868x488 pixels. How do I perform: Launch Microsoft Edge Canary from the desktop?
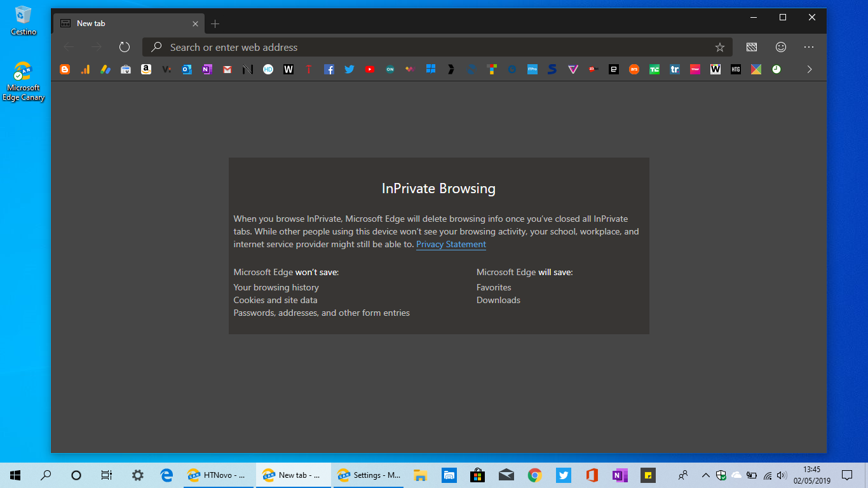pyautogui.click(x=23, y=71)
